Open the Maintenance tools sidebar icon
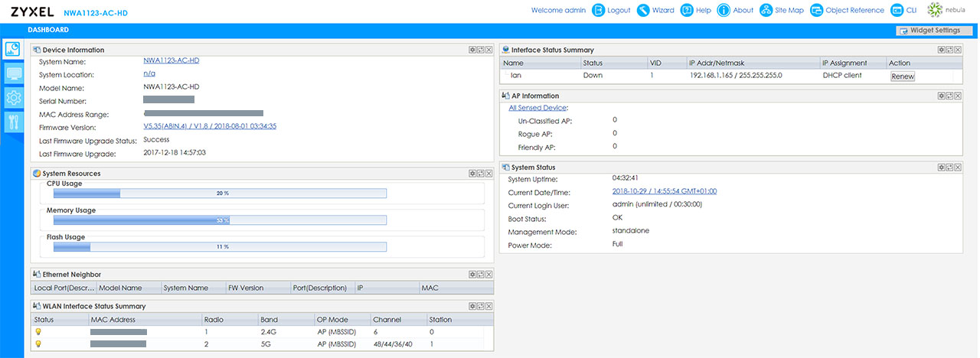This screenshot has height=358, width=980. [12, 122]
